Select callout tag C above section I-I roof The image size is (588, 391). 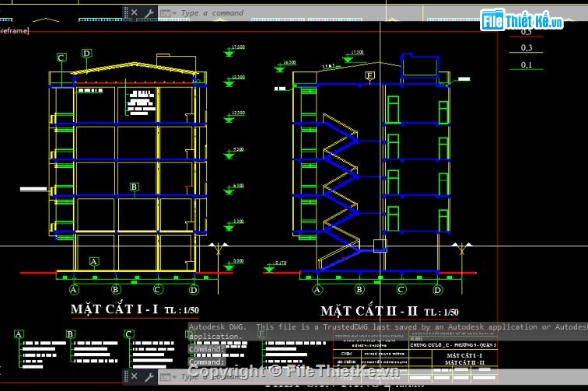(62, 58)
